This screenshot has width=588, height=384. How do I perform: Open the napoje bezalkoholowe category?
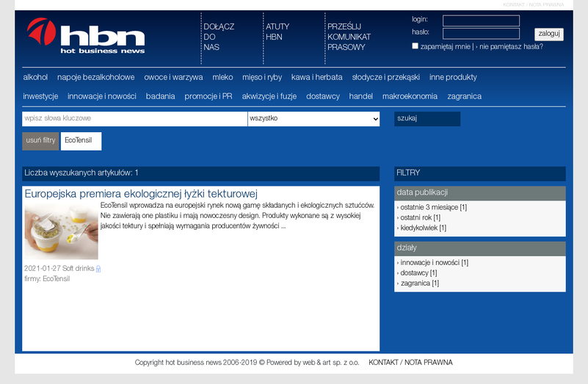point(95,77)
